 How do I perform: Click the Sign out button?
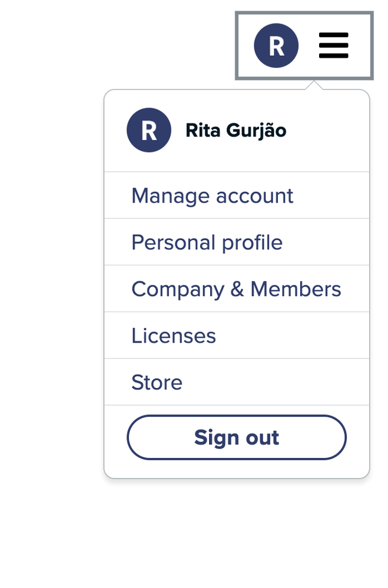coord(237,437)
